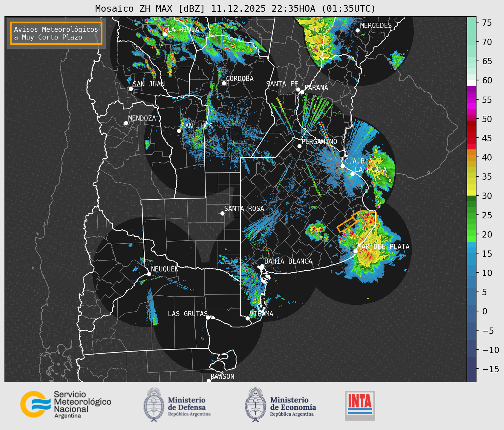This screenshot has height=430, width=504.
Task: Click the Ministerio de Economía crest logo
Action: (255, 405)
